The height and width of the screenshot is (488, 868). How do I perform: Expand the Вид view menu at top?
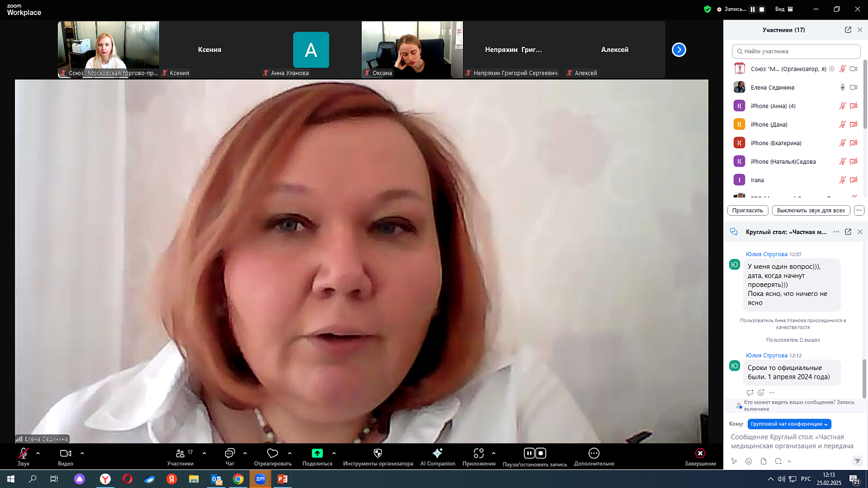pyautogui.click(x=784, y=9)
